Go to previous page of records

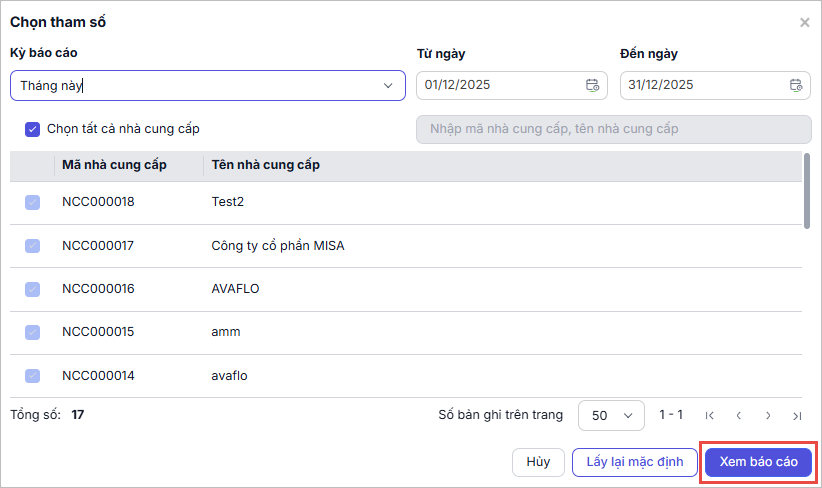point(738,415)
